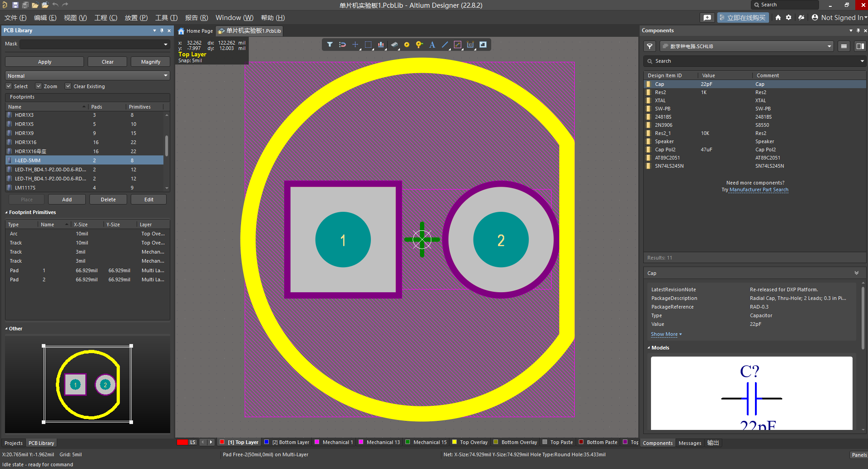The width and height of the screenshot is (868, 469).
Task: Open the settings gear icon
Action: (789, 18)
